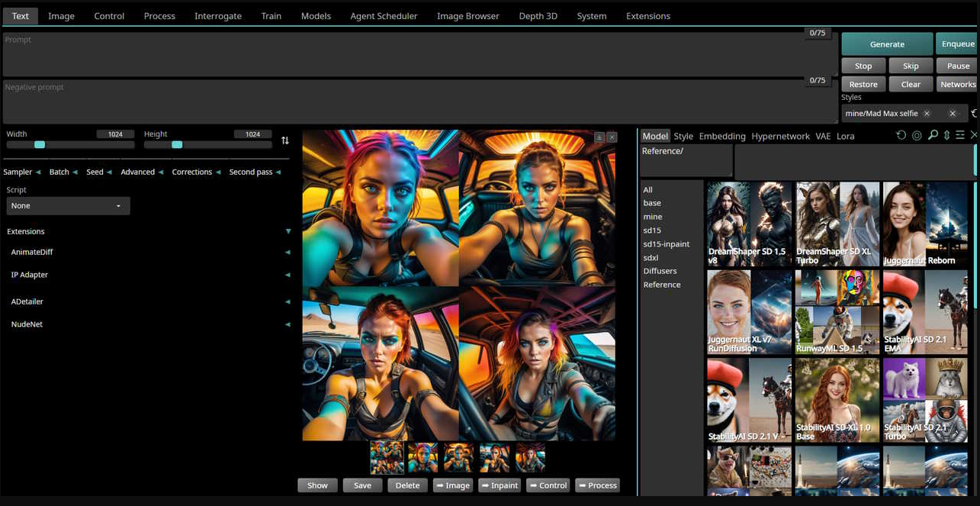Open the Script dropdown showing None
Image resolution: width=980 pixels, height=506 pixels.
tap(68, 206)
